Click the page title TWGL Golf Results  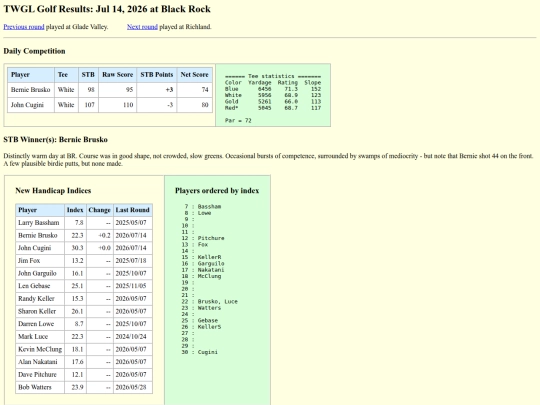click(107, 9)
